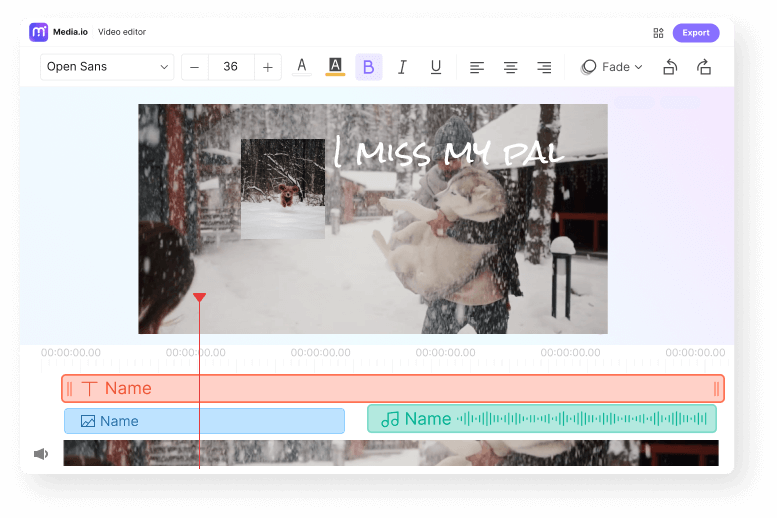Image resolution: width=777 pixels, height=518 pixels.
Task: Toggle italic formatting
Action: click(402, 67)
